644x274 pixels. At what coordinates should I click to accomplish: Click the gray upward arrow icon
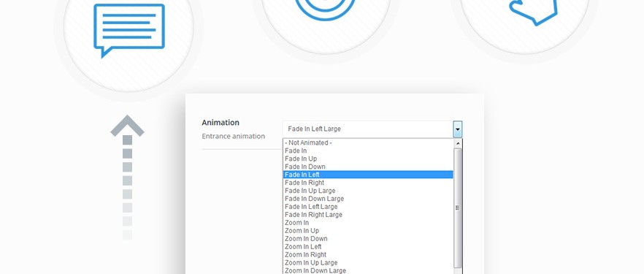[x=127, y=177]
